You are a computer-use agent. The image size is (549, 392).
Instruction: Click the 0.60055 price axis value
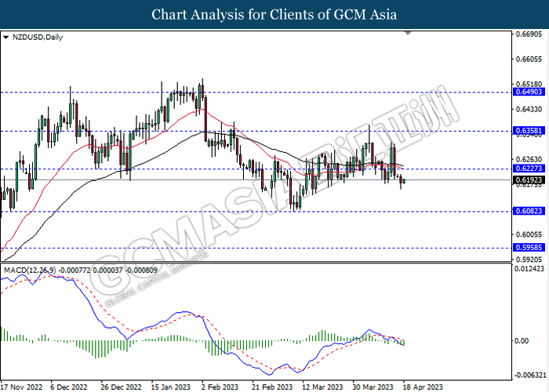tap(529, 234)
